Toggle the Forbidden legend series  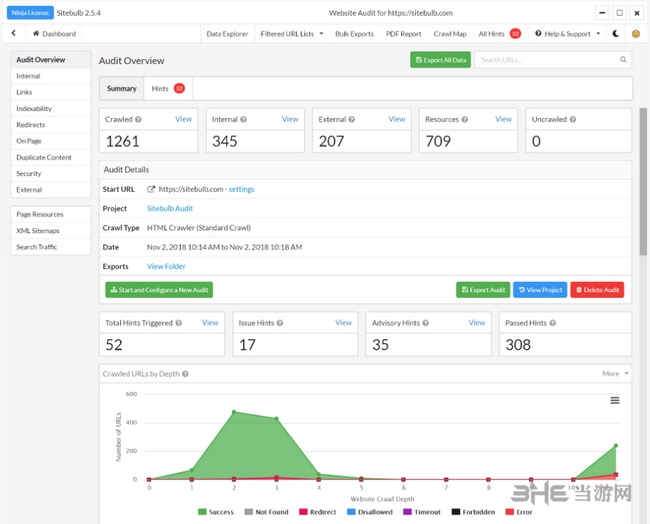tap(473, 512)
